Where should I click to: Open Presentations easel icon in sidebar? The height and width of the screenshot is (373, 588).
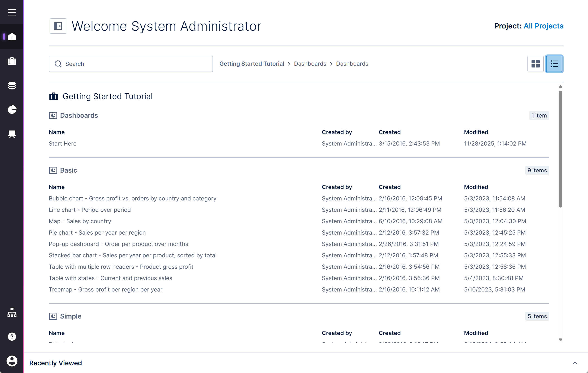[12, 134]
